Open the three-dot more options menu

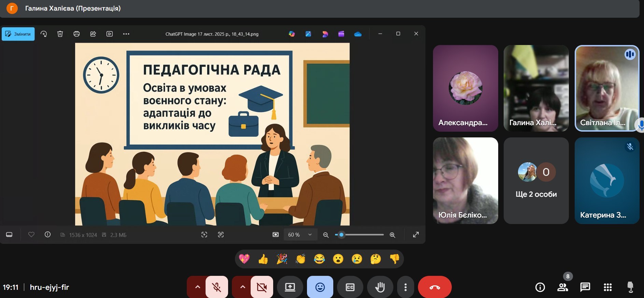(405, 287)
